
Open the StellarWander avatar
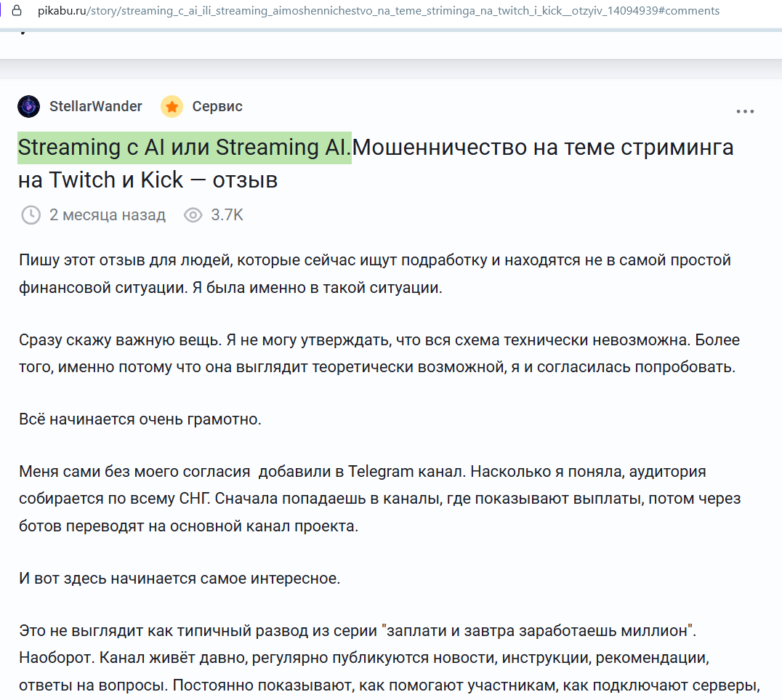pyautogui.click(x=29, y=106)
